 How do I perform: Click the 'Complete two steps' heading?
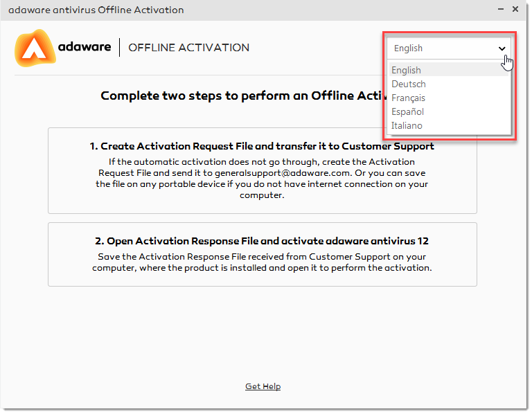(x=243, y=96)
